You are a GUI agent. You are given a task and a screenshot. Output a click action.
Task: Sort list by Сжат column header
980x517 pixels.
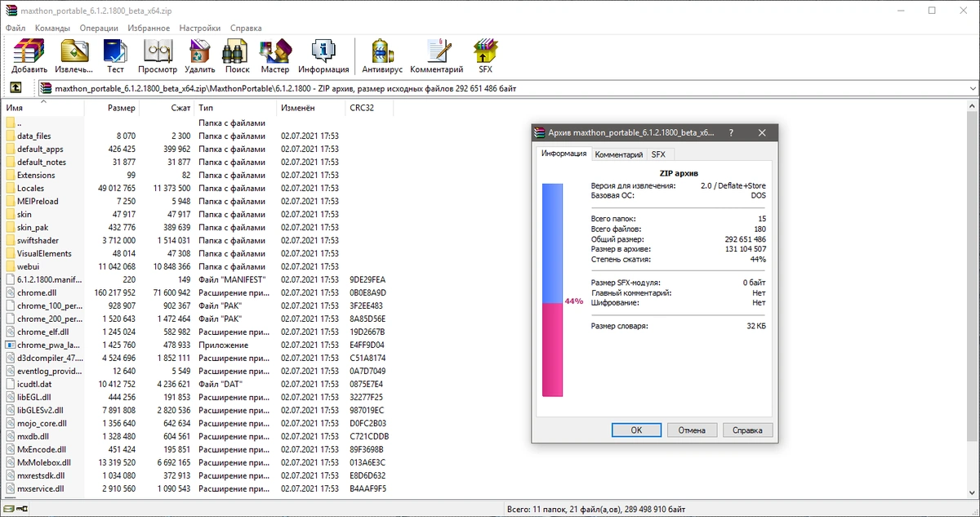coord(167,108)
